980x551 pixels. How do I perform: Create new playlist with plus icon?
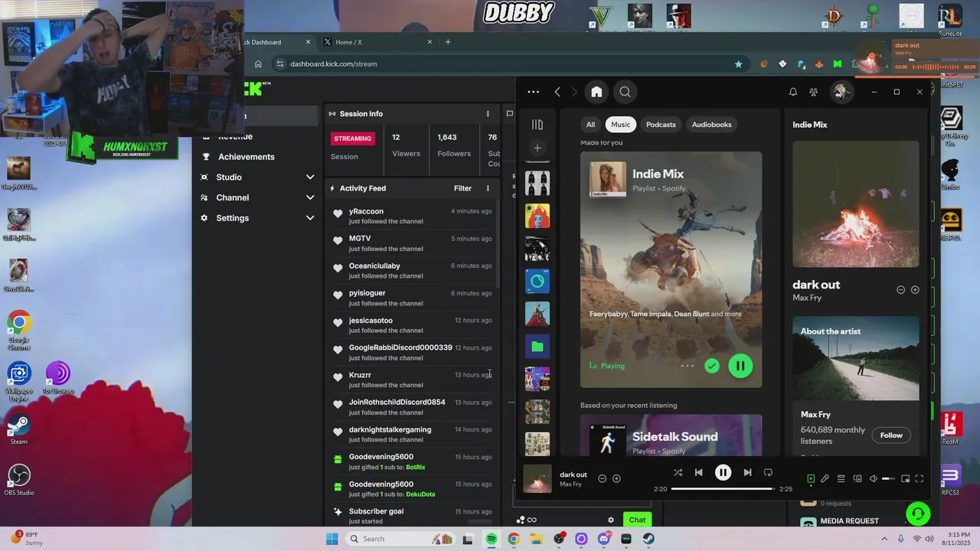point(537,148)
